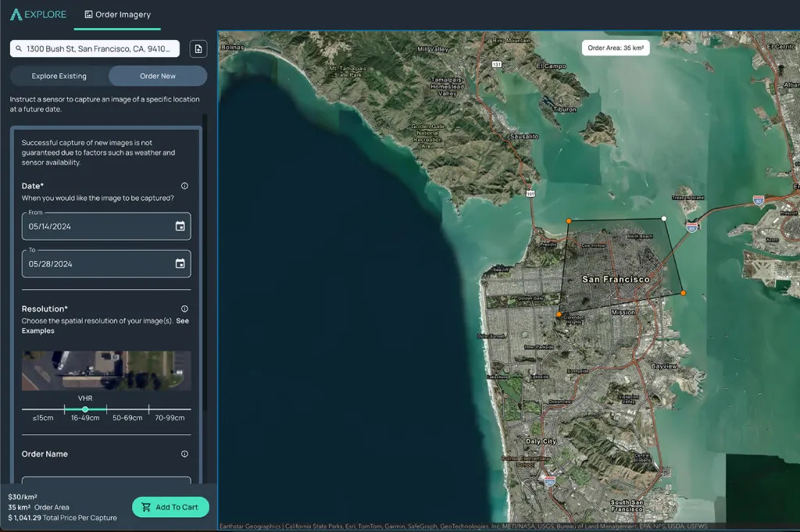800x532 pixels.
Task: Click the orange polygon vertex on the bay side
Action: [x=683, y=293]
